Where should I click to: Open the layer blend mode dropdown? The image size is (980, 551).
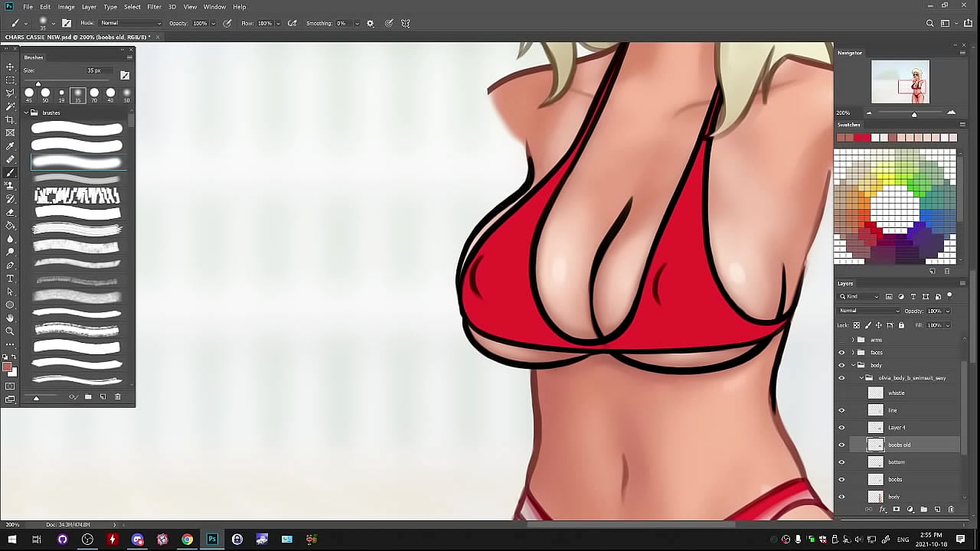click(x=869, y=311)
